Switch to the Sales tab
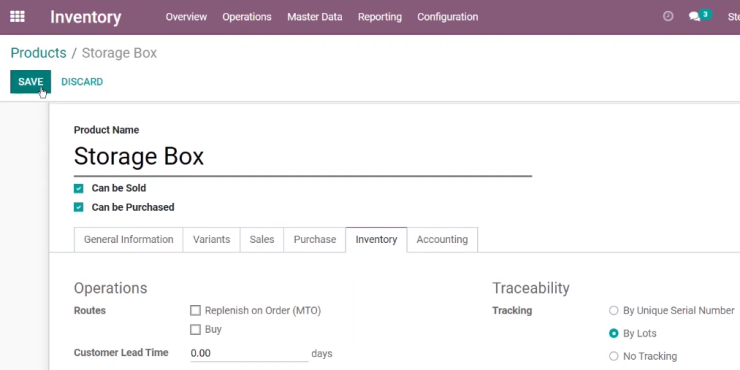This screenshot has height=370, width=740. (262, 240)
